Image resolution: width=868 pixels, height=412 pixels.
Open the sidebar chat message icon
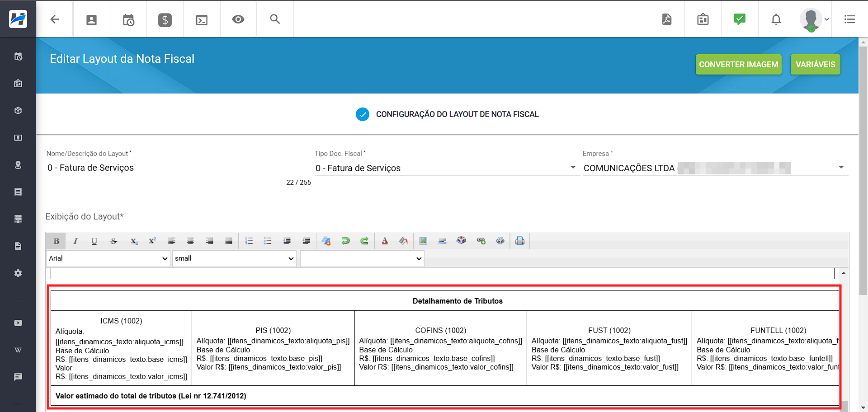(18, 377)
